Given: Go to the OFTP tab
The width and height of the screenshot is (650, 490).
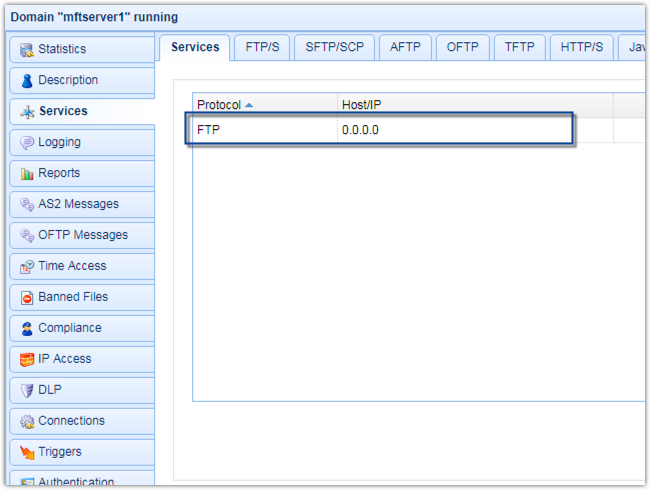Looking at the screenshot, I should click(463, 47).
